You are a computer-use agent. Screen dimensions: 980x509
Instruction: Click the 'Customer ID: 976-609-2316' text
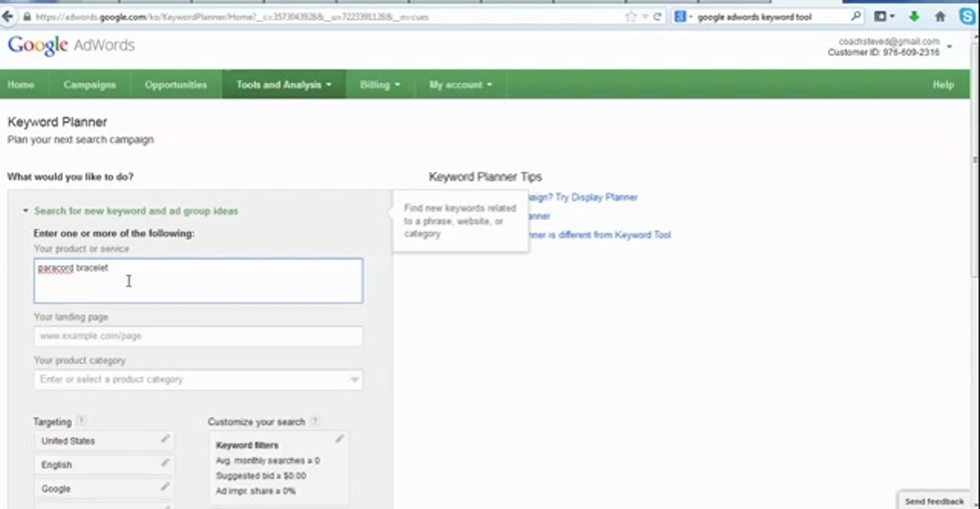pos(884,52)
